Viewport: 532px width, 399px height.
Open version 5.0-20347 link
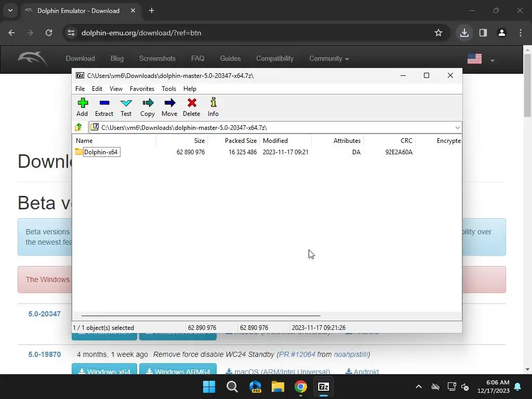pos(45,314)
